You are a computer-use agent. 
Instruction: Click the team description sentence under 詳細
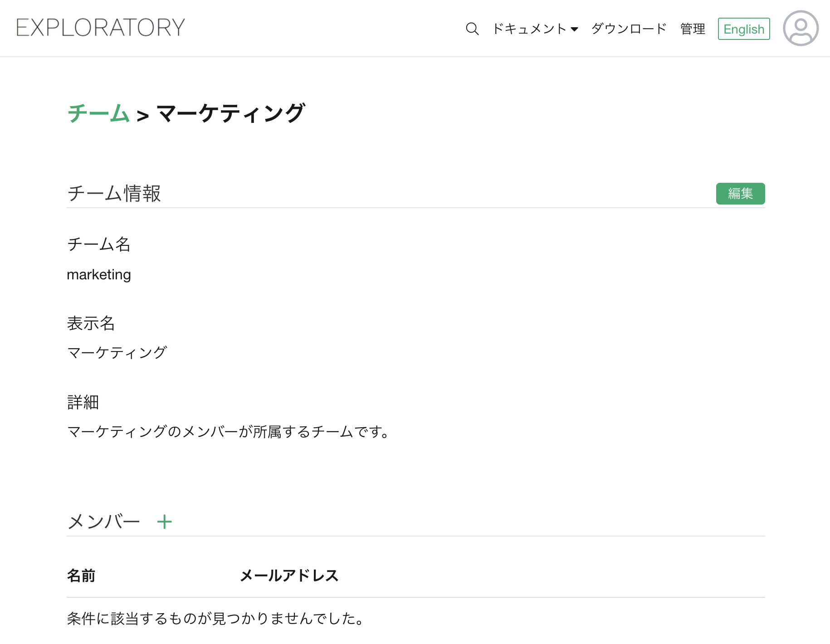pos(228,431)
